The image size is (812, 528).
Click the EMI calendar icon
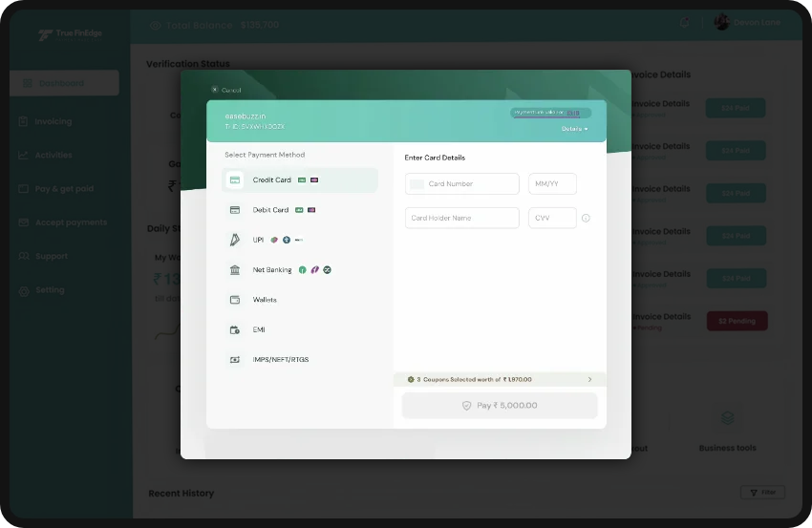(x=235, y=330)
